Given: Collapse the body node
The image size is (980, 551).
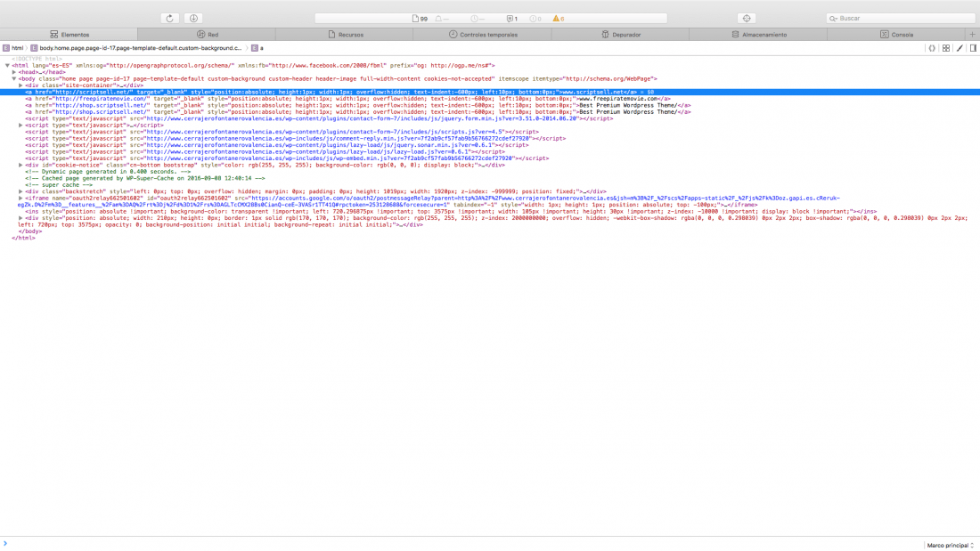Looking at the screenshot, I should pyautogui.click(x=13, y=78).
